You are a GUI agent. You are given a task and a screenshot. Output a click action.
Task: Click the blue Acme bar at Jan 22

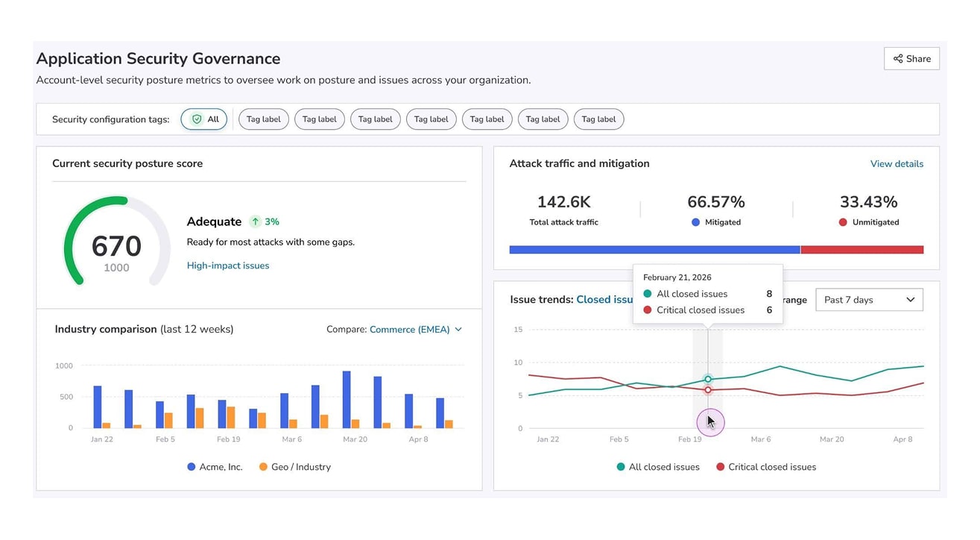(x=98, y=407)
